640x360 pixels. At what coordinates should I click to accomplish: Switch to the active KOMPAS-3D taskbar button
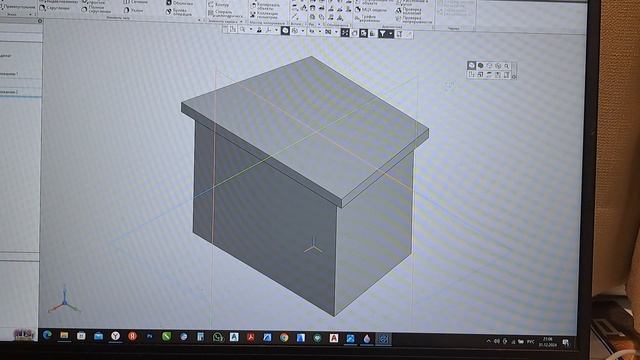pyautogui.click(x=383, y=339)
